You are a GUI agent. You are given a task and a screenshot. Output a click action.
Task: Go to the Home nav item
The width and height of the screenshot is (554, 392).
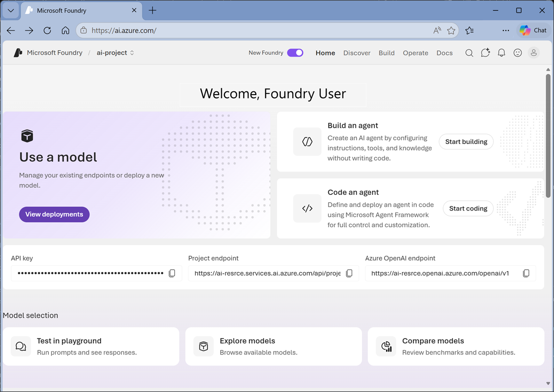(325, 53)
